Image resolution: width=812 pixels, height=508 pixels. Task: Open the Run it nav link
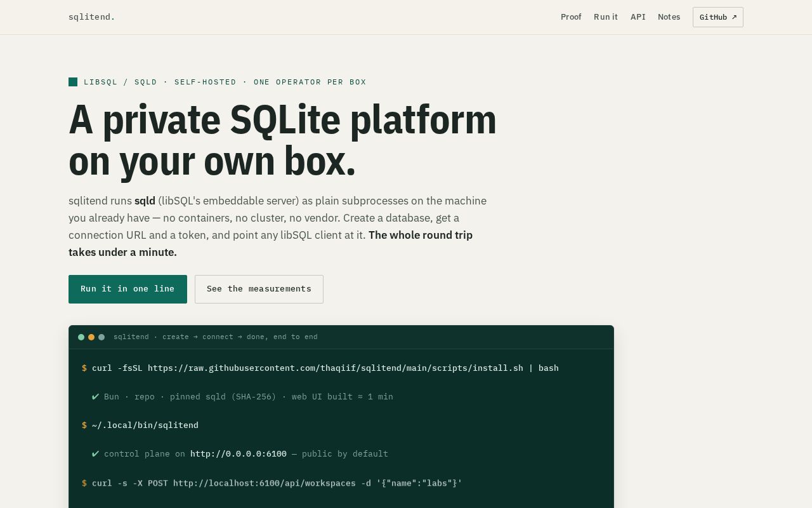606,17
